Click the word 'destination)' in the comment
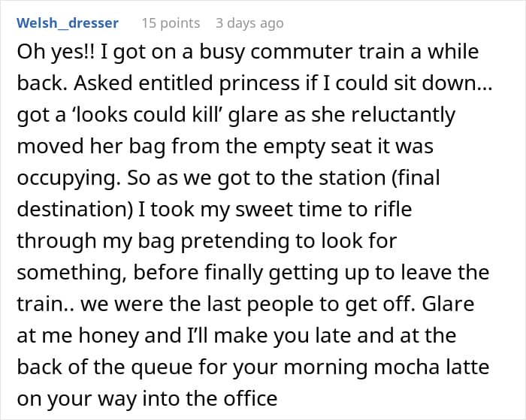The image size is (526, 420). coord(75,209)
